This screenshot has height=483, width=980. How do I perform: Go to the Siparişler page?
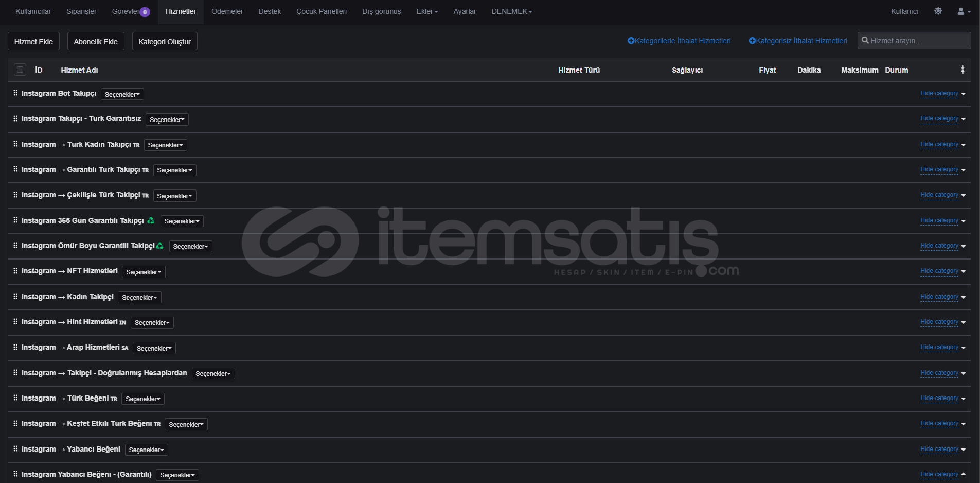(81, 11)
